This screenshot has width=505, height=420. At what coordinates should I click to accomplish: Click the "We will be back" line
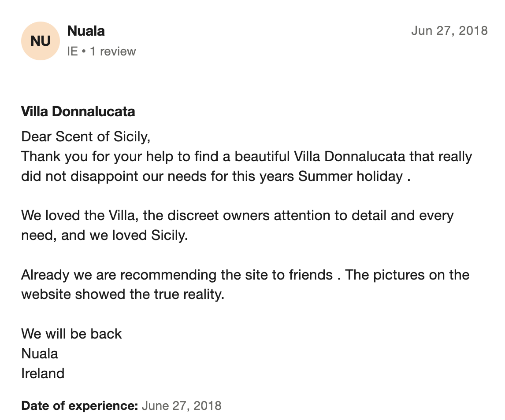point(71,334)
